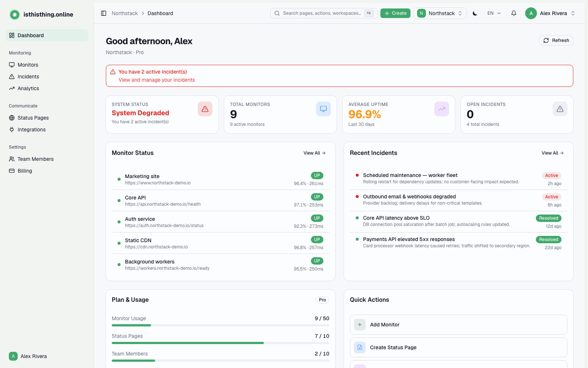Focus the search pages input field
588x368 pixels.
(324, 13)
